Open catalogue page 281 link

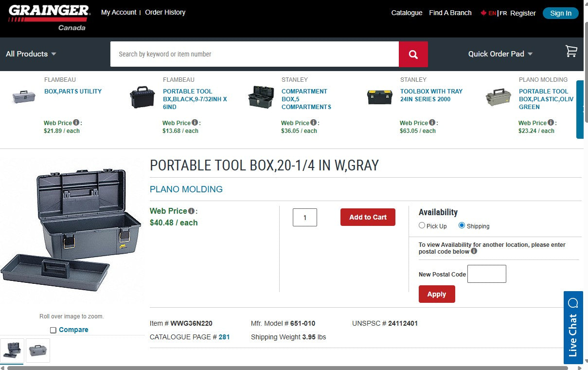[225, 337]
